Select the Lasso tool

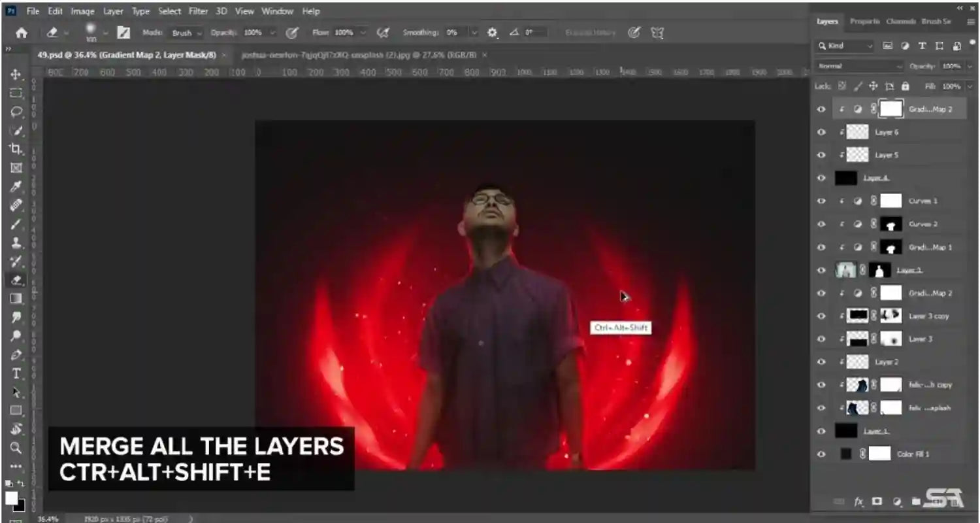click(16, 112)
